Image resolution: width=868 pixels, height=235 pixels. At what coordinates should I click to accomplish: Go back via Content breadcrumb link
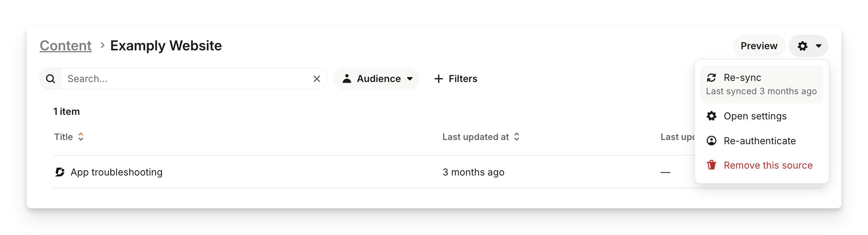[66, 46]
